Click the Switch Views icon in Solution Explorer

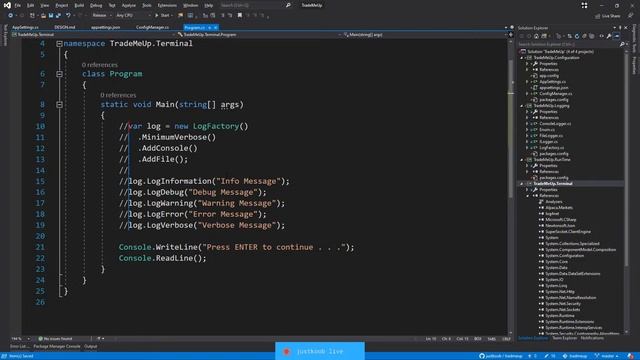point(544,36)
